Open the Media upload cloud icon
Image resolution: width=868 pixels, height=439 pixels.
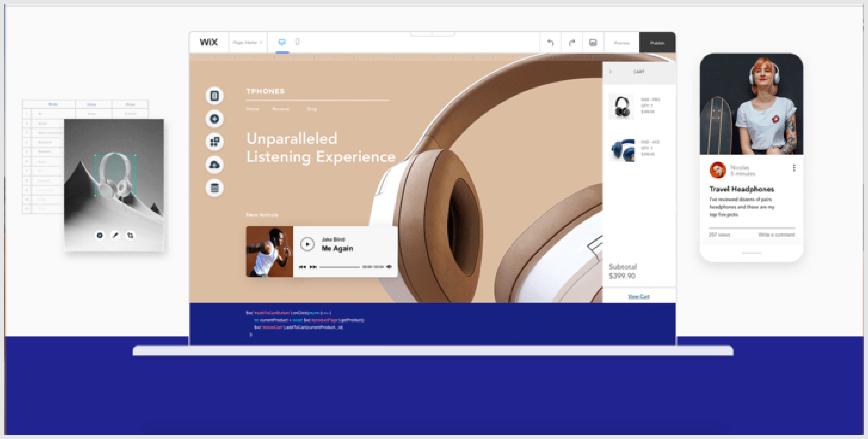[215, 165]
